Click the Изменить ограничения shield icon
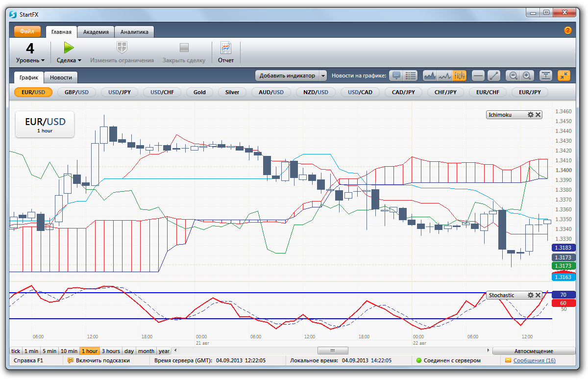The height and width of the screenshot is (380, 588). tap(122, 48)
